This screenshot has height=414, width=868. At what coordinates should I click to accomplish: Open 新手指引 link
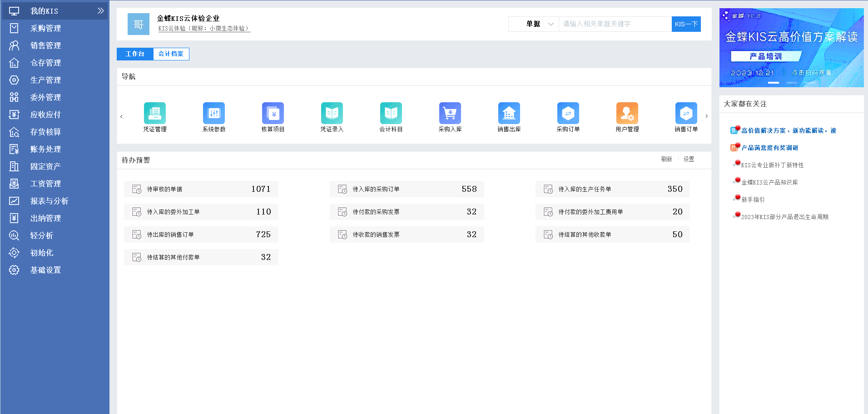(753, 200)
